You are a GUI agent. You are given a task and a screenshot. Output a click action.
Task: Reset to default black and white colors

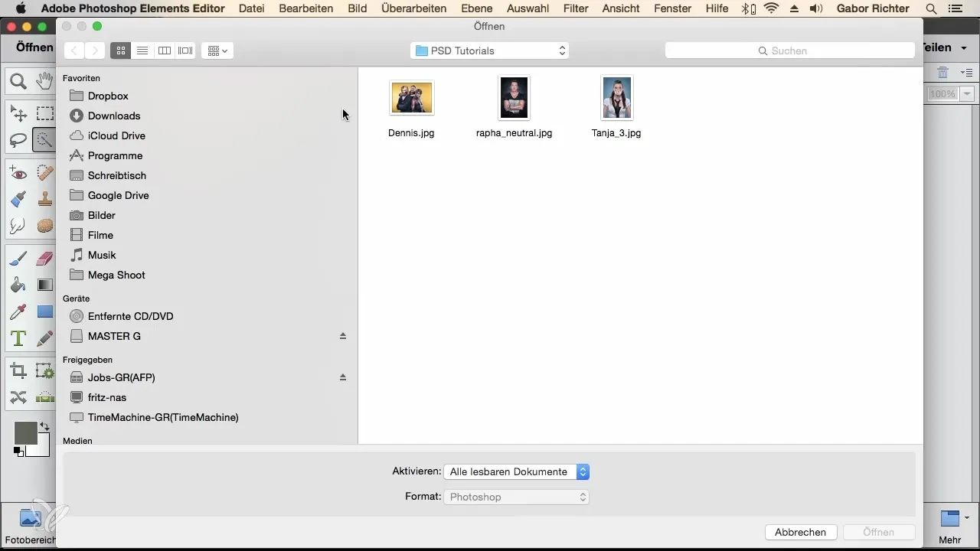tap(18, 452)
